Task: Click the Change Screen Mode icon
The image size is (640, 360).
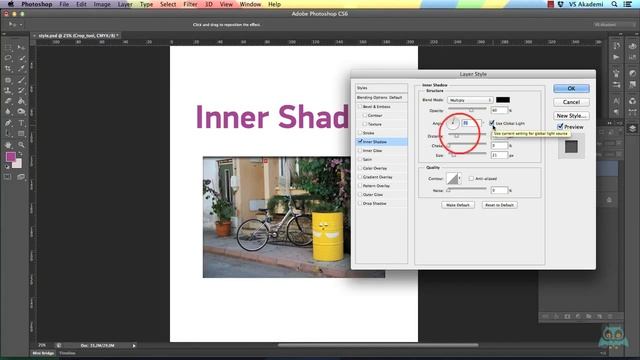Action: (x=21, y=177)
